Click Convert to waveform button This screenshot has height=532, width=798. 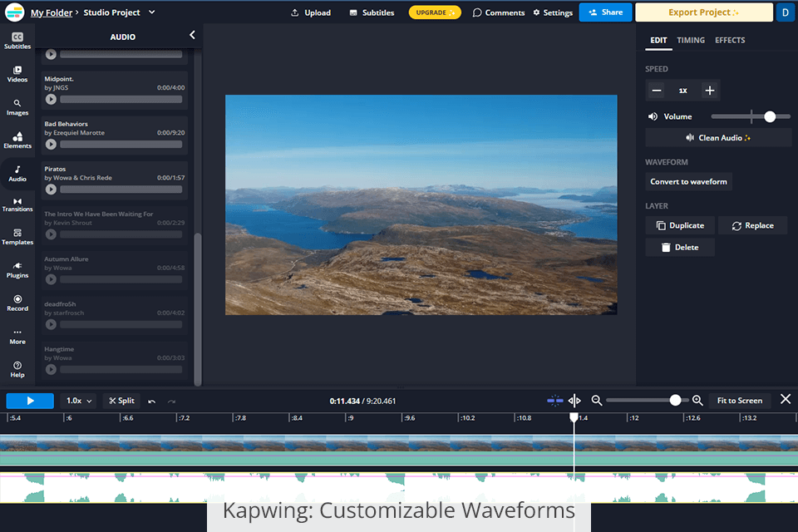688,181
